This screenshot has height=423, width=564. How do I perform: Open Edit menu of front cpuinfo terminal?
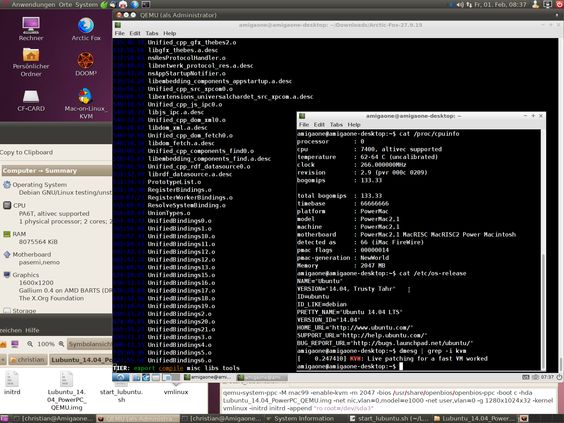tap(319, 124)
